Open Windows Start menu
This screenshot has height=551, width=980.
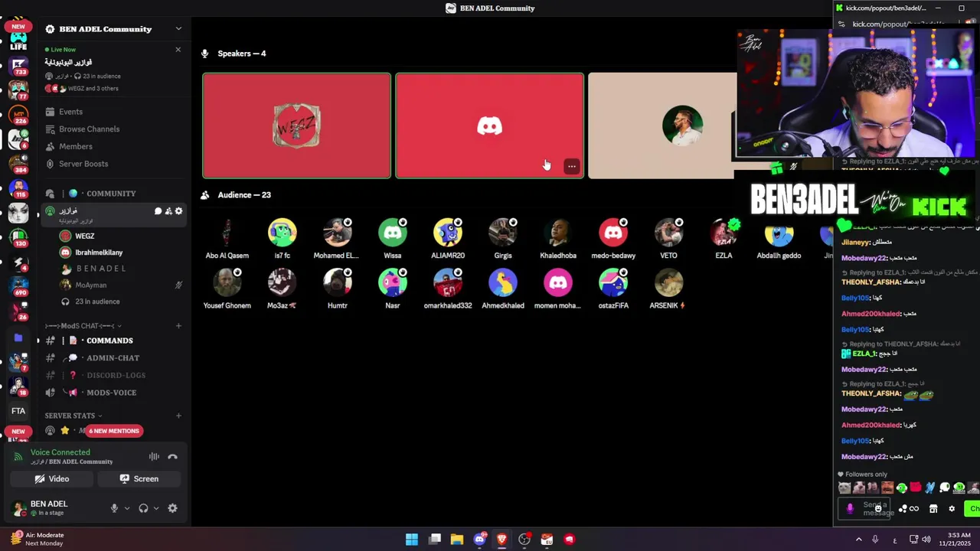click(x=412, y=540)
